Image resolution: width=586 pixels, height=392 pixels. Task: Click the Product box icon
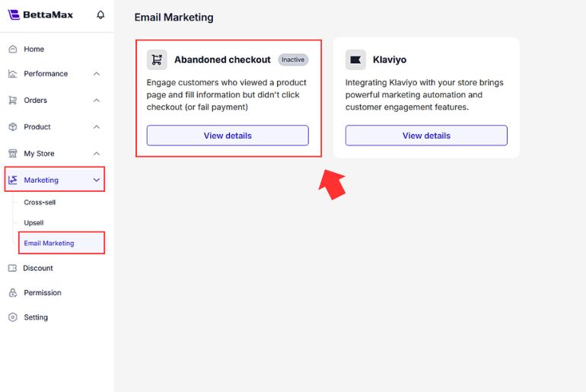[12, 127]
